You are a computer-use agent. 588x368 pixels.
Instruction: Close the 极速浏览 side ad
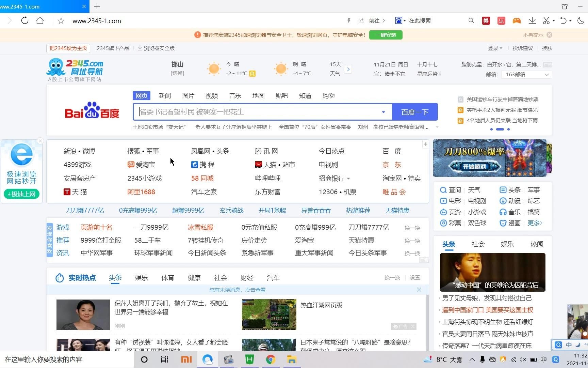[40, 141]
